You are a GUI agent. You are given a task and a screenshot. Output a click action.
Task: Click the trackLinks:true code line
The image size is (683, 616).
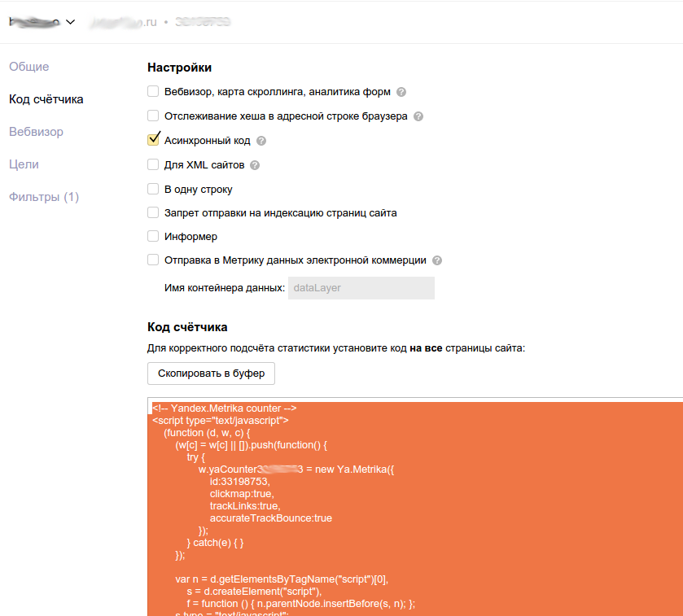pos(245,506)
